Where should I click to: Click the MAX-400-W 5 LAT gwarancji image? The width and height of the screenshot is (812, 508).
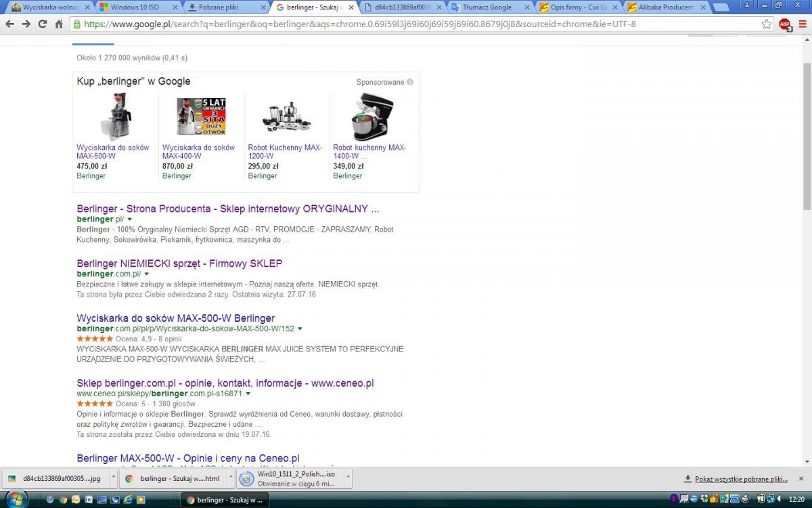(201, 117)
